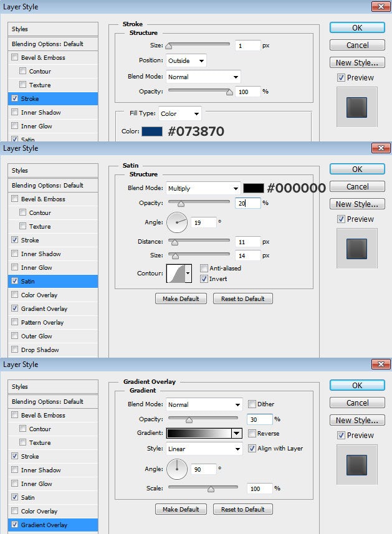
Task: Click Gradient Overlay Angle value field
Action: pyautogui.click(x=204, y=469)
